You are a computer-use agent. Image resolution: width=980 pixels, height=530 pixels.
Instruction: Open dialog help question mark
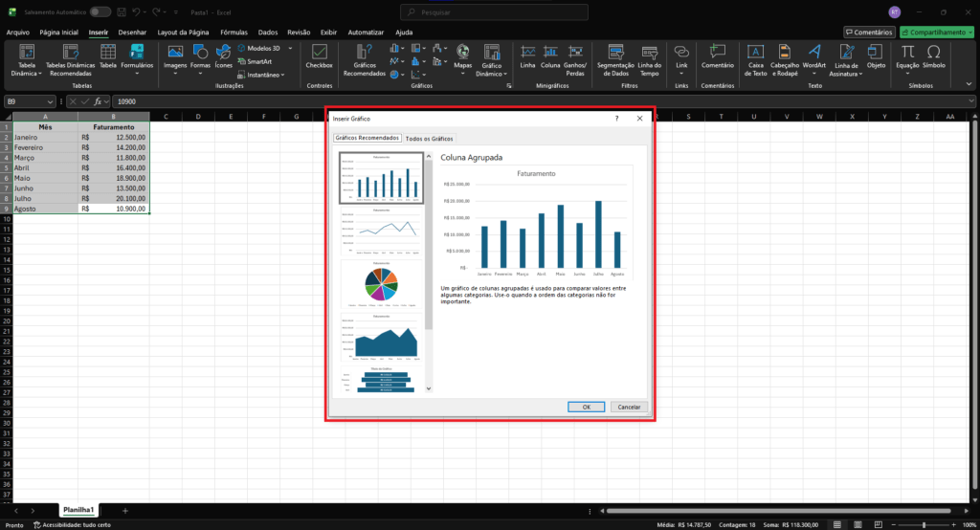click(x=617, y=118)
